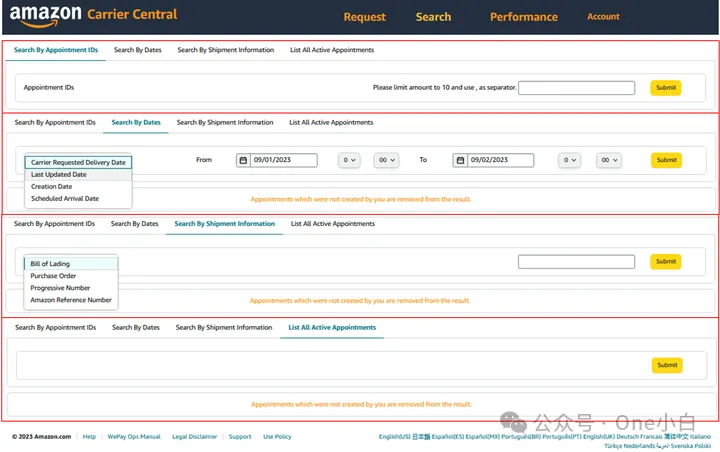Open the Use Policy link
The height and width of the screenshot is (452, 720).
click(277, 437)
